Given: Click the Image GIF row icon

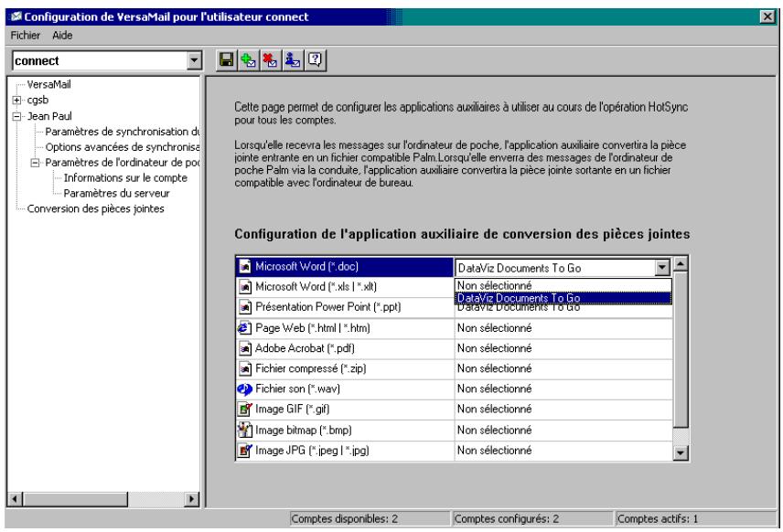Looking at the screenshot, I should coord(245,410).
